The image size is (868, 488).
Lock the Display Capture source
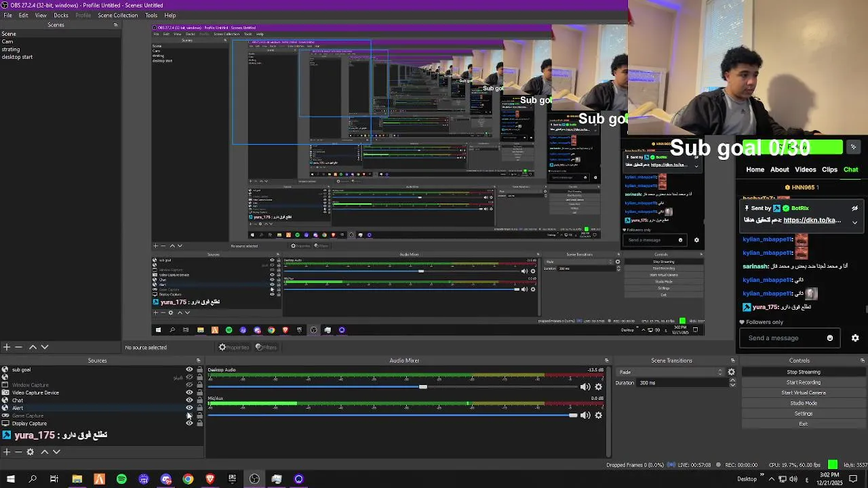tap(199, 423)
